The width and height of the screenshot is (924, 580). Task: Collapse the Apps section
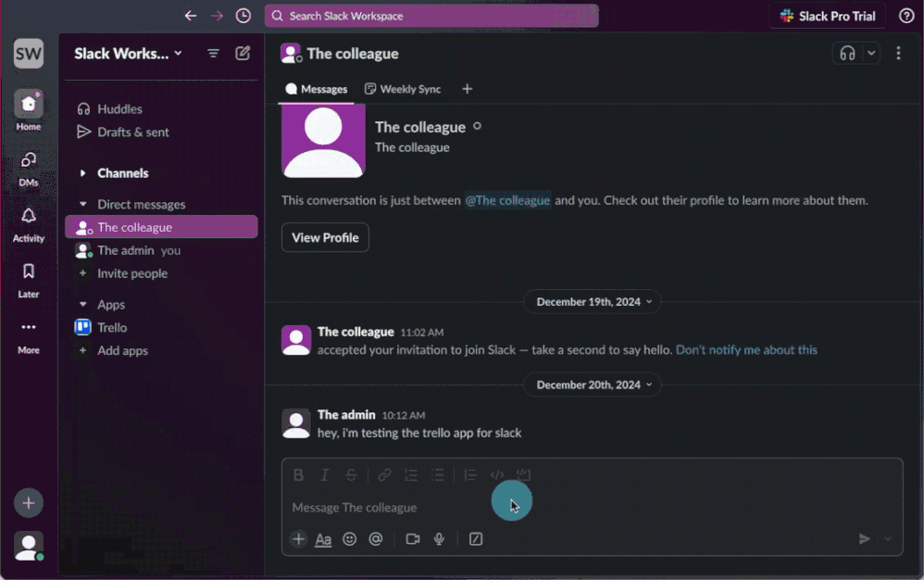tap(82, 305)
